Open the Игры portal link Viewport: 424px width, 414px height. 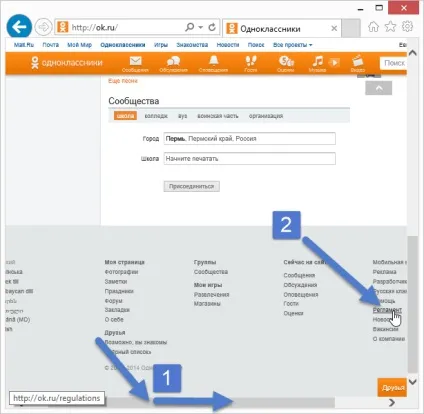161,45
